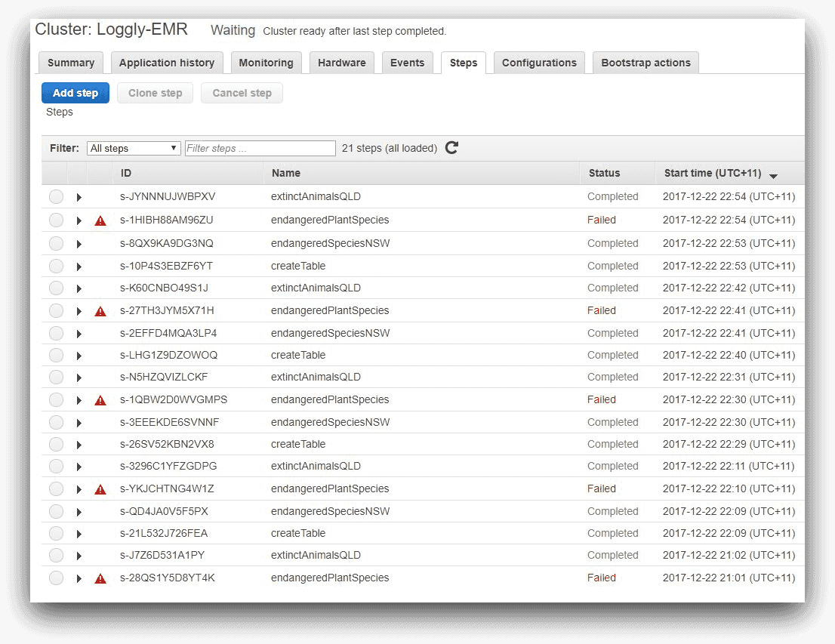835x644 pixels.
Task: Expand details for step s-3296C1YFZGDPG
Action: 79,467
